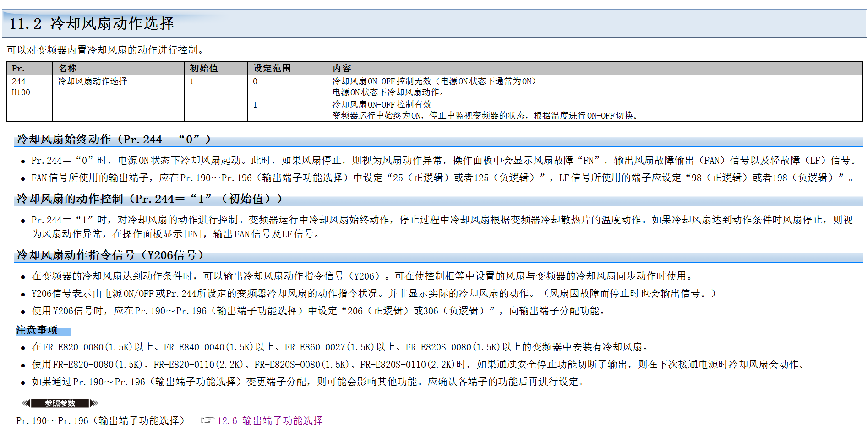
Task: Click the 初始值 column header
Action: click(204, 69)
